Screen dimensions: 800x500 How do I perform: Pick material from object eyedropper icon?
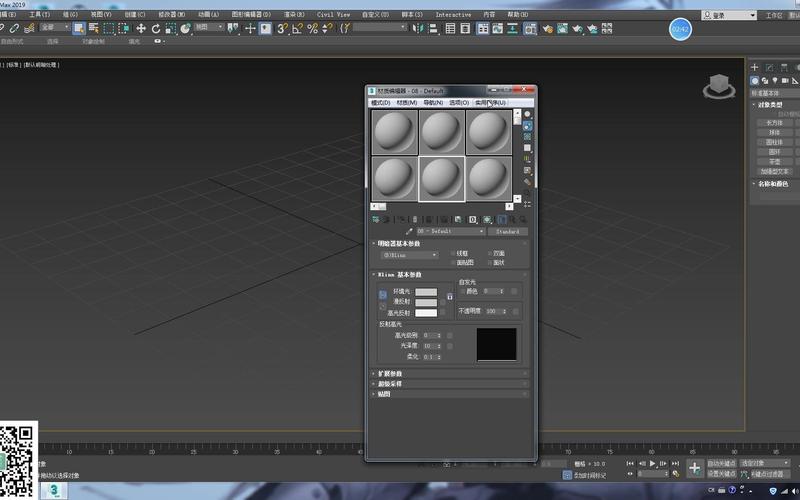409,231
